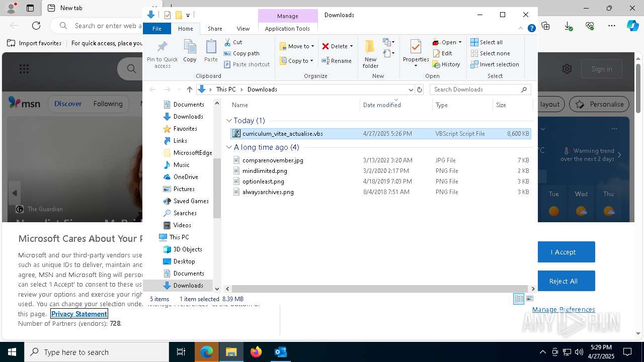
Task: Refresh the Downloads folder view
Action: click(420, 89)
